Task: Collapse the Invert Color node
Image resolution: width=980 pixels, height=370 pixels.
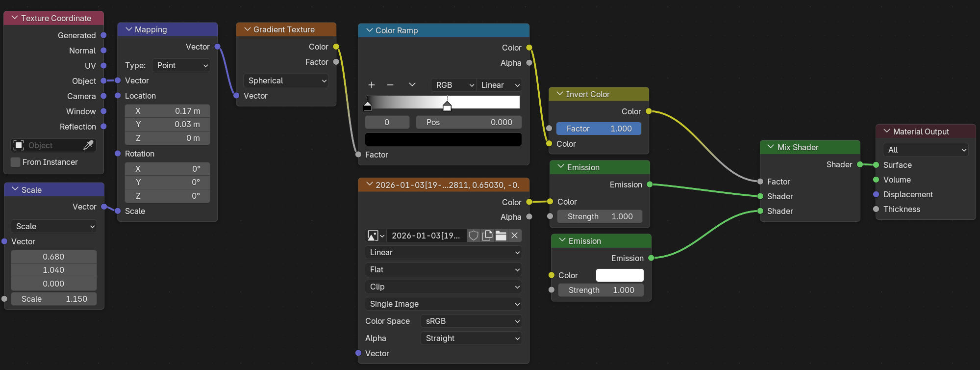Action: tap(560, 94)
